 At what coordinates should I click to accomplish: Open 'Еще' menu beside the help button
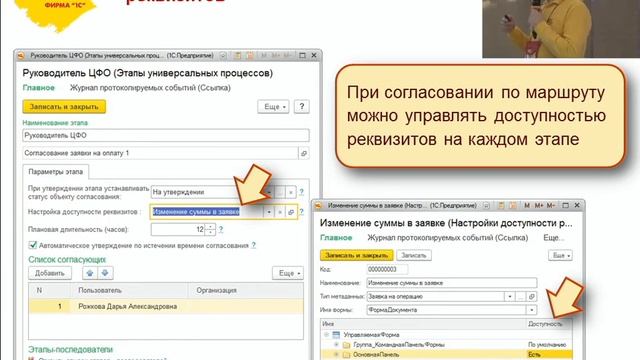[273, 107]
